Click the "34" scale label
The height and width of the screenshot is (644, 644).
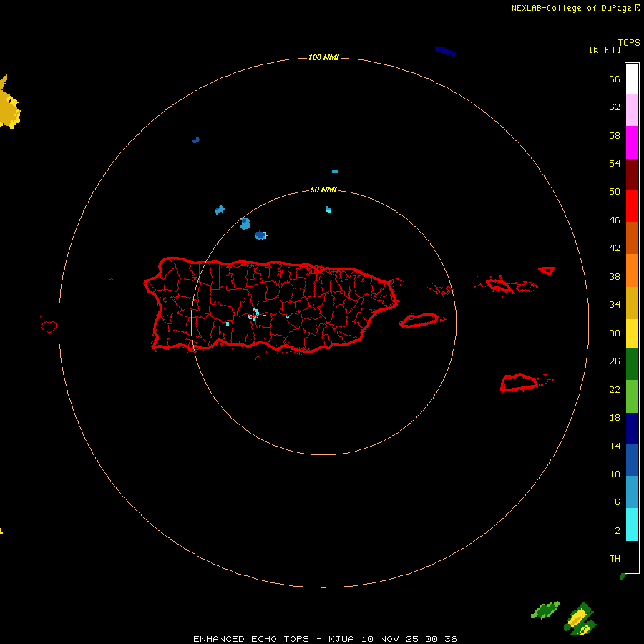615,304
